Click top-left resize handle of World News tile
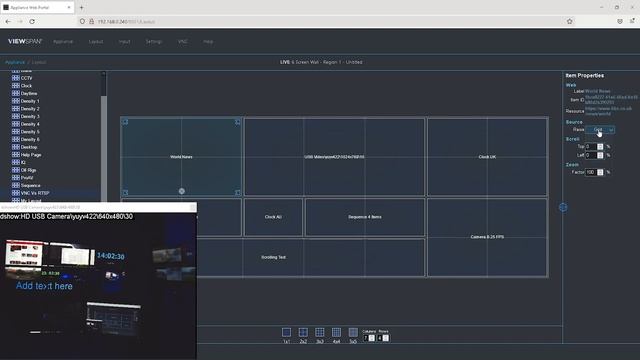The image size is (640, 360). (125, 122)
